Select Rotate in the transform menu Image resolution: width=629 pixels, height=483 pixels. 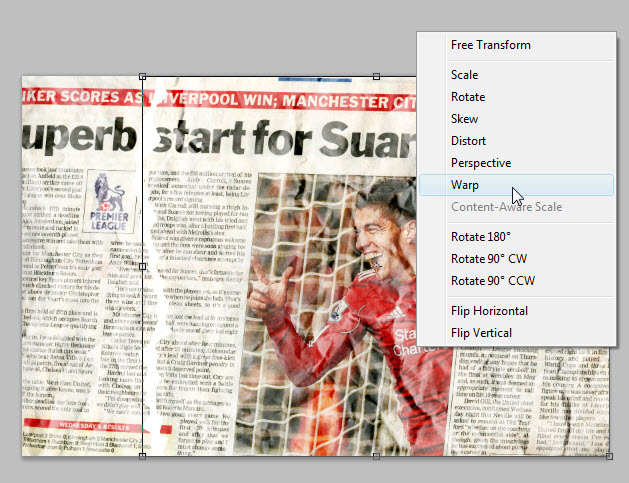516,97
